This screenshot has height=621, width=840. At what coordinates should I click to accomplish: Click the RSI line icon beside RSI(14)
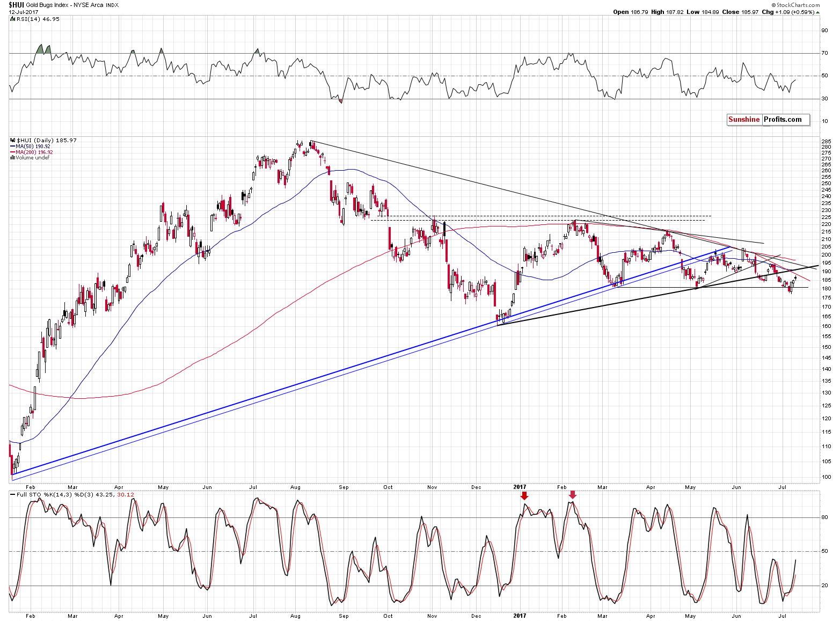[x=12, y=19]
